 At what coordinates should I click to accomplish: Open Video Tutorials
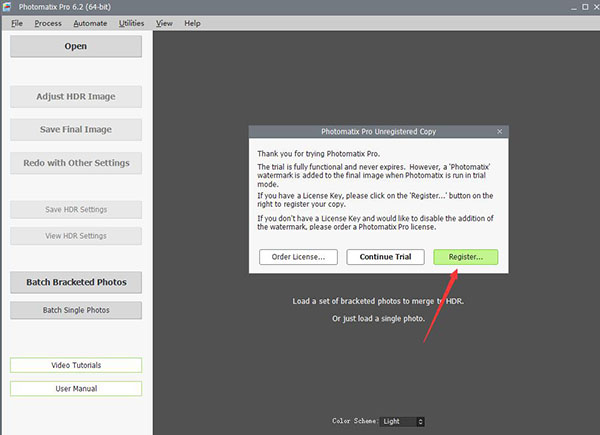click(76, 365)
